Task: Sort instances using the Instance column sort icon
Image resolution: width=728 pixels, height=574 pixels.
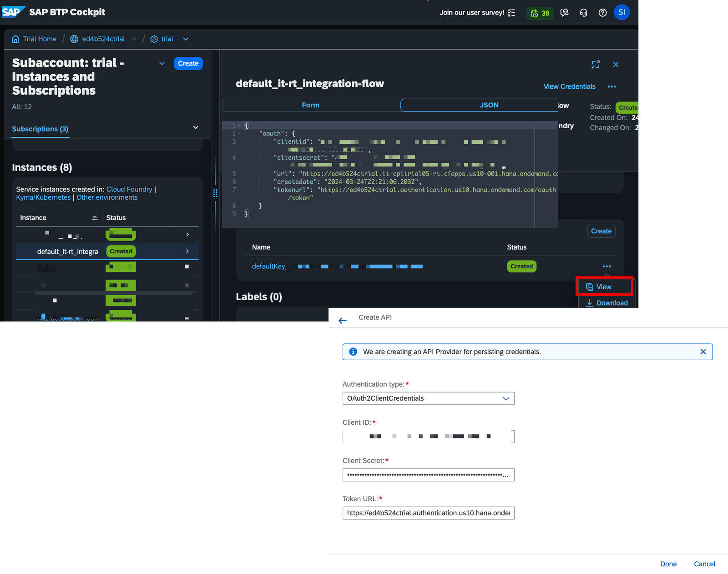Action: coord(95,217)
